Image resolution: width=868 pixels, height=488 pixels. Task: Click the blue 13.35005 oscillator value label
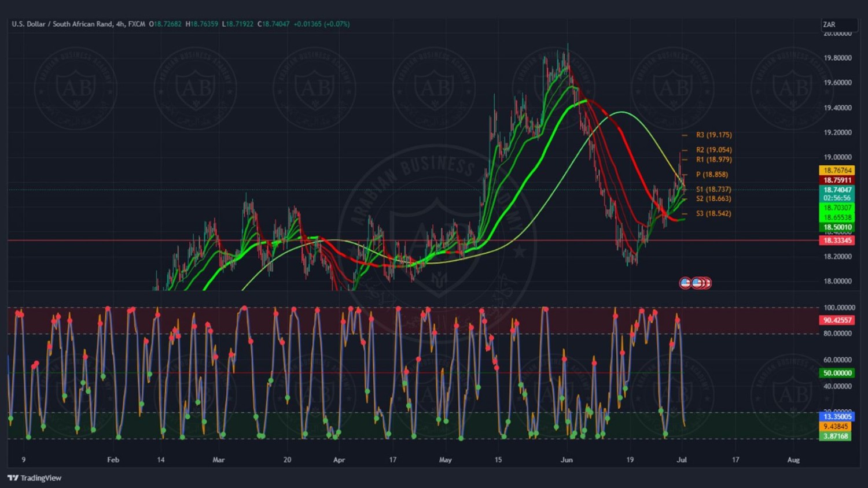click(x=837, y=416)
